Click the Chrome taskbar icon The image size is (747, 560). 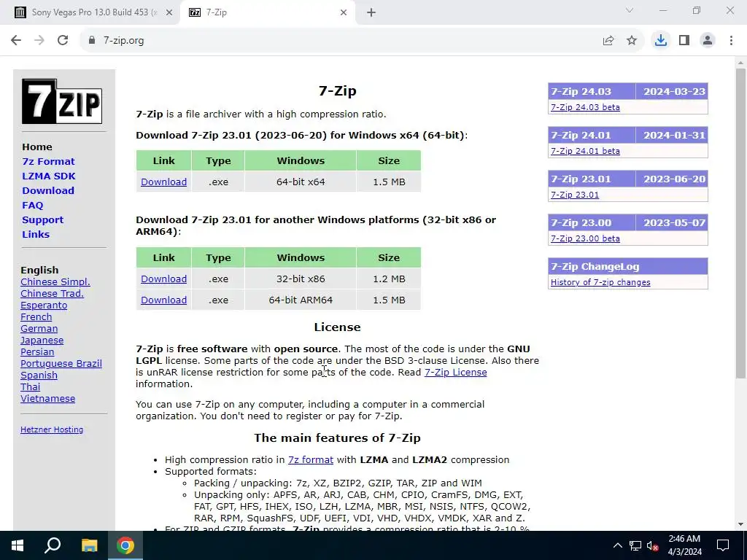click(125, 545)
